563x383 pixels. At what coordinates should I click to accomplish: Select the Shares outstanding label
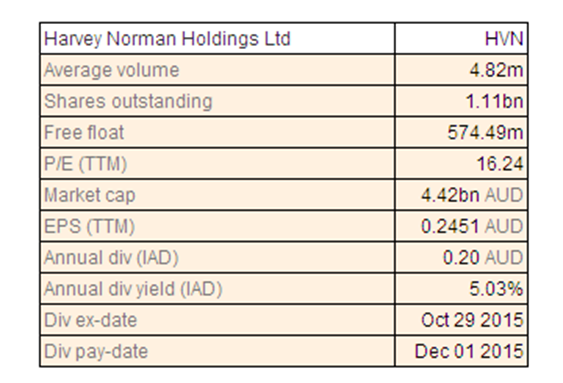point(128,101)
